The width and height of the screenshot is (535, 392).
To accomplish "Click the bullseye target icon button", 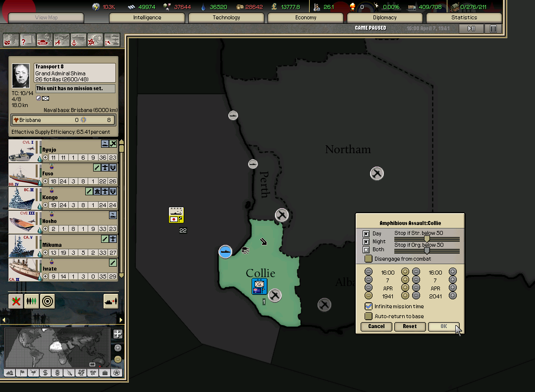I will coord(48,301).
